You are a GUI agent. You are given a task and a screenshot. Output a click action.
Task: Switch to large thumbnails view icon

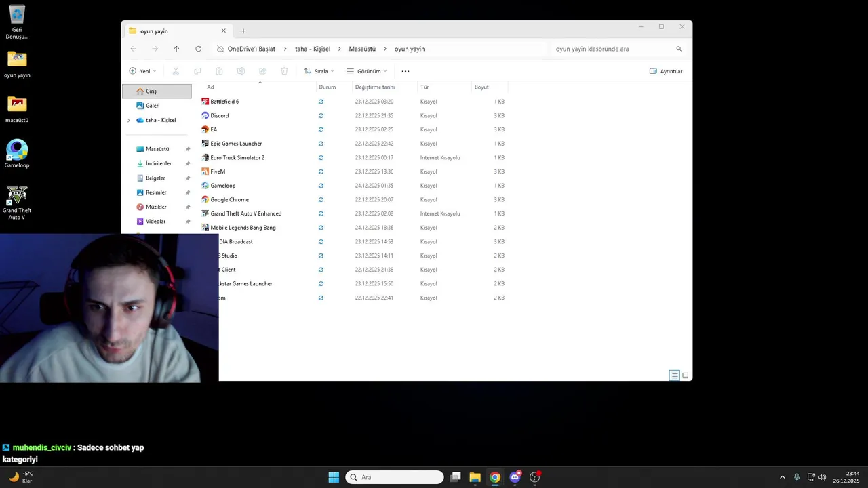(685, 375)
